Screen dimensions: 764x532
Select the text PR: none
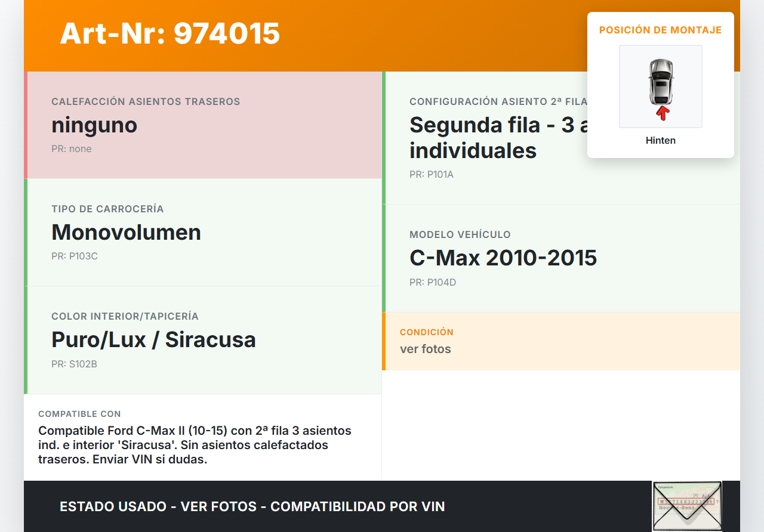72,149
